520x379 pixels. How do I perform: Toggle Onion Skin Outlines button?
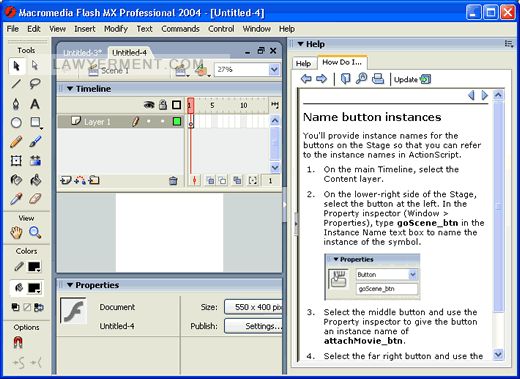(222, 181)
